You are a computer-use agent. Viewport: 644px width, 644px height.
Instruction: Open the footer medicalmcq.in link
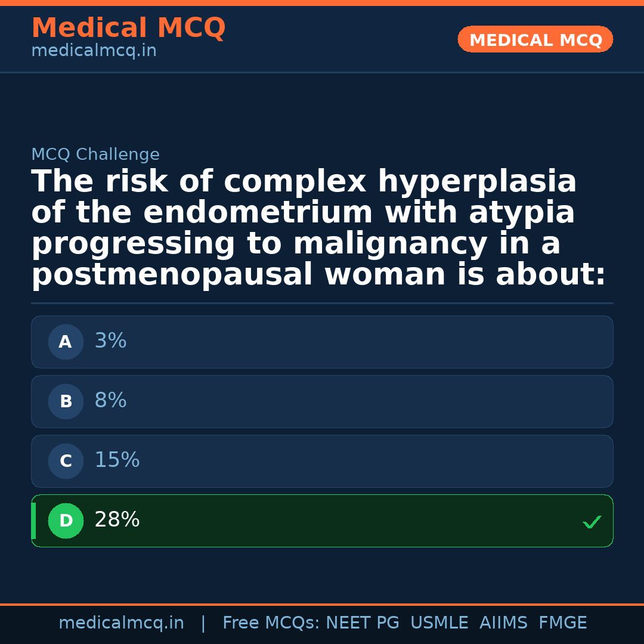[121, 623]
